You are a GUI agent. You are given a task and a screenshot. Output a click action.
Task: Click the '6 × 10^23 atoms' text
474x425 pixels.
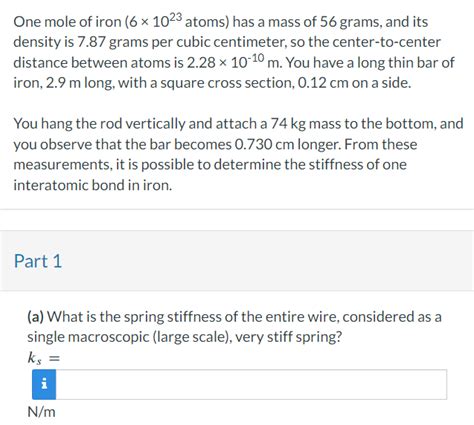click(179, 21)
